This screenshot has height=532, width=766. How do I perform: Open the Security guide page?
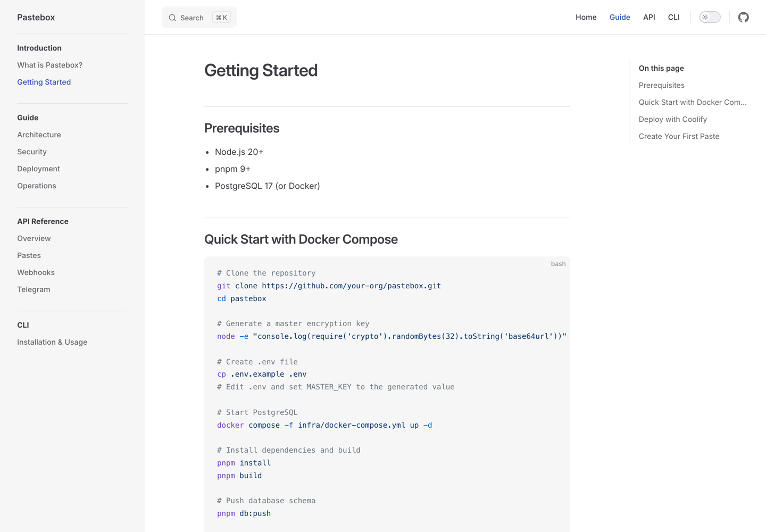tap(32, 152)
